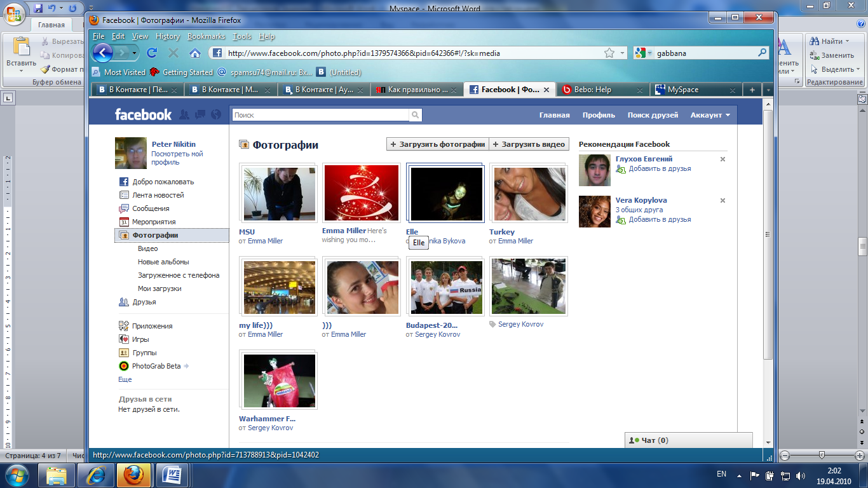
Task: Click the stop loading X icon
Action: pos(173,53)
